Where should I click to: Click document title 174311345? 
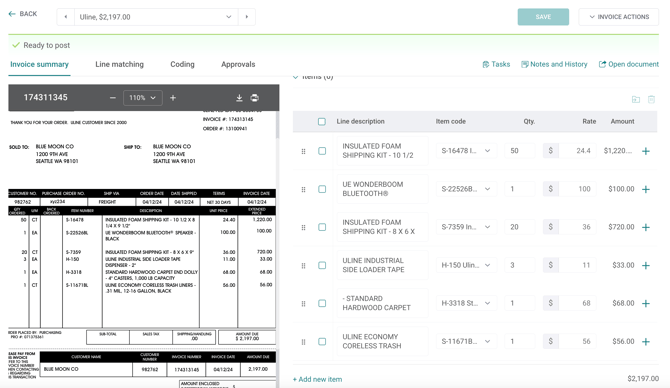46,97
